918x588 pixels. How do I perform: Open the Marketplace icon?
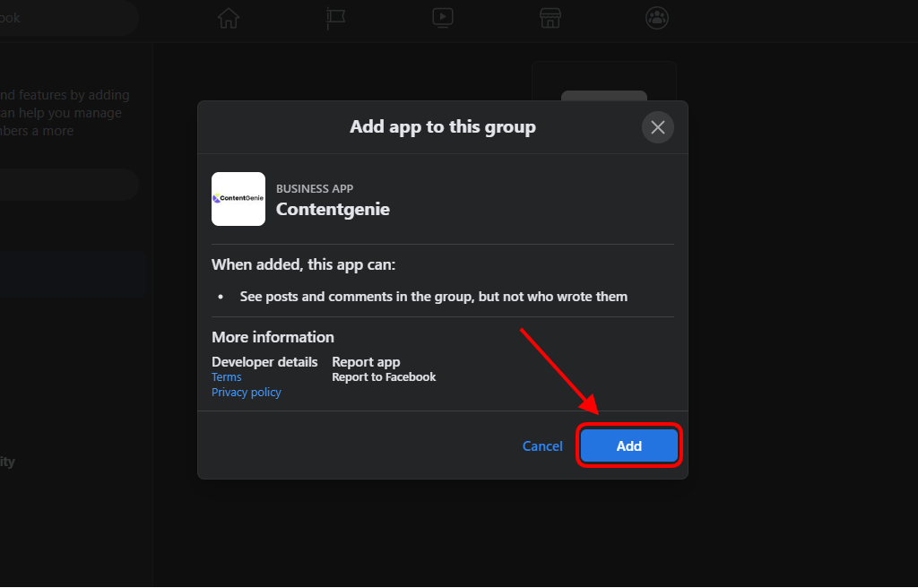tap(550, 18)
